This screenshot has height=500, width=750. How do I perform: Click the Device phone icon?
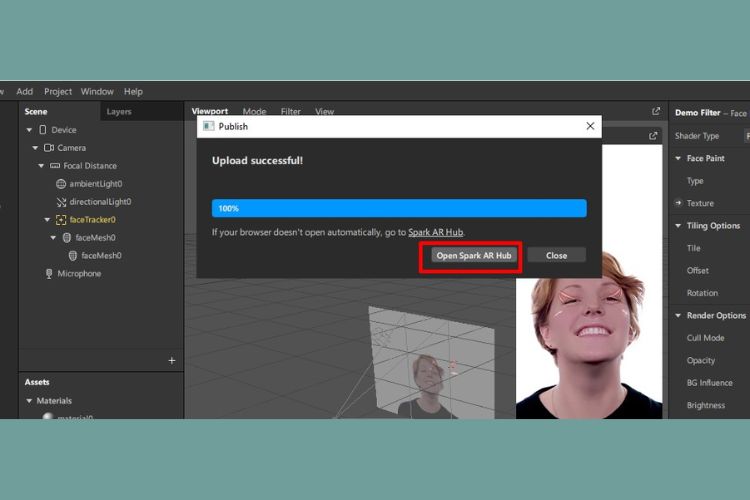pos(43,130)
